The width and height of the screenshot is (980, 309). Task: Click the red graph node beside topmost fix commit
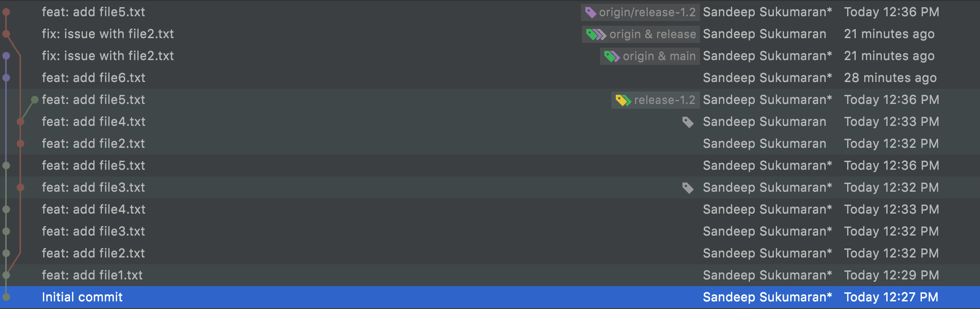[6, 34]
